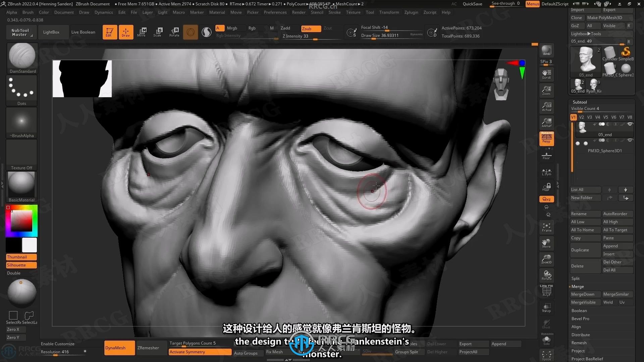Viewport: 644px width, 362px height.
Task: Toggle visibility eye of 05_end subtool
Action: (630, 124)
